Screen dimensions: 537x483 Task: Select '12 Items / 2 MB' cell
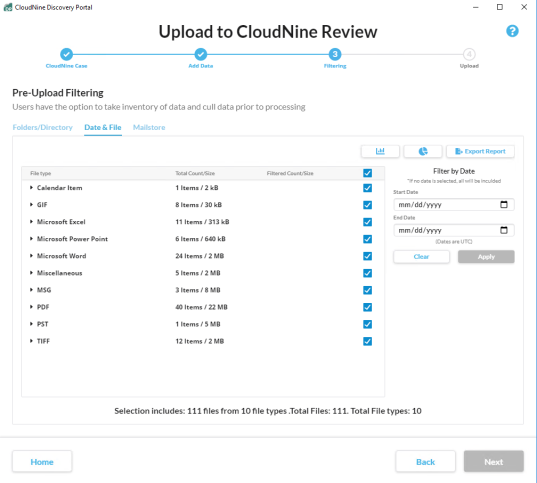pos(200,341)
